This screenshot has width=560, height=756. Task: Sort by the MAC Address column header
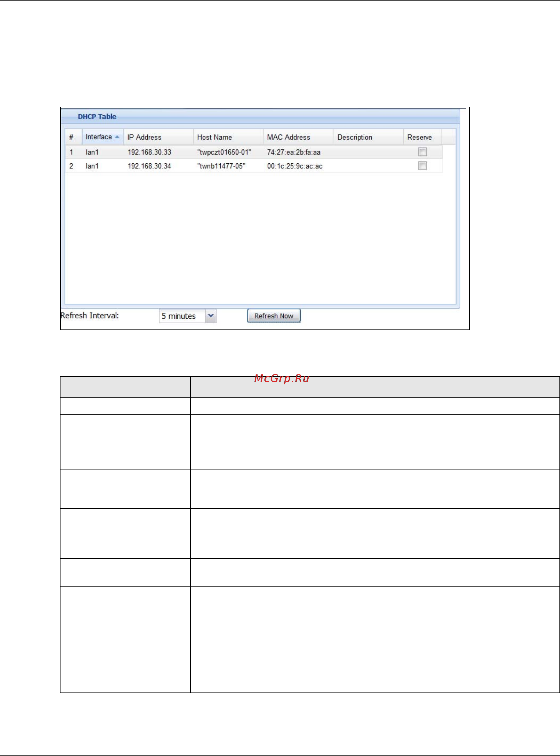tap(298, 137)
